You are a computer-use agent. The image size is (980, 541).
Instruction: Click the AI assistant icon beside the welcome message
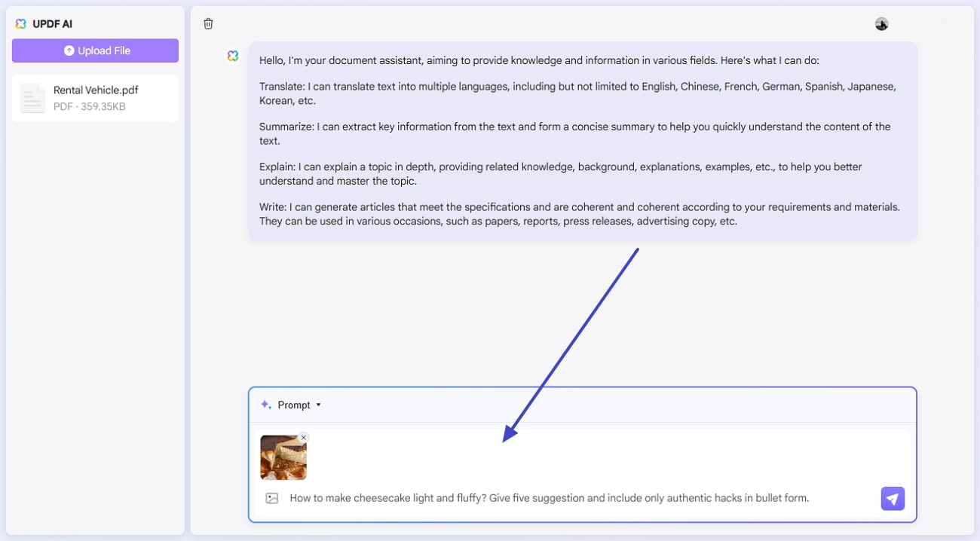click(232, 56)
